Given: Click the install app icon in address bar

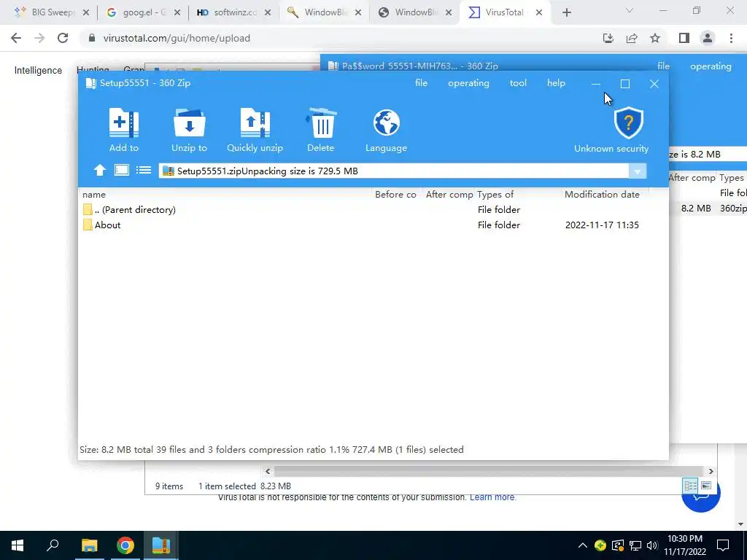Looking at the screenshot, I should pos(608,38).
